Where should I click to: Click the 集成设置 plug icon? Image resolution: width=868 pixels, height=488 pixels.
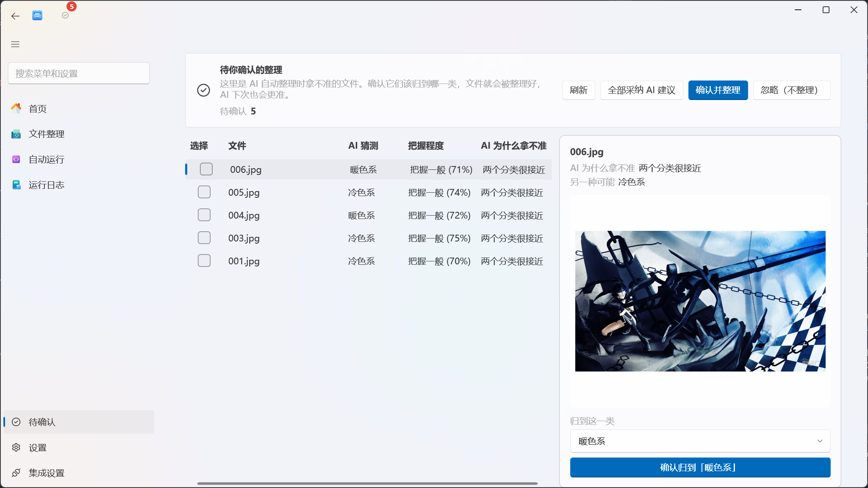click(x=16, y=473)
